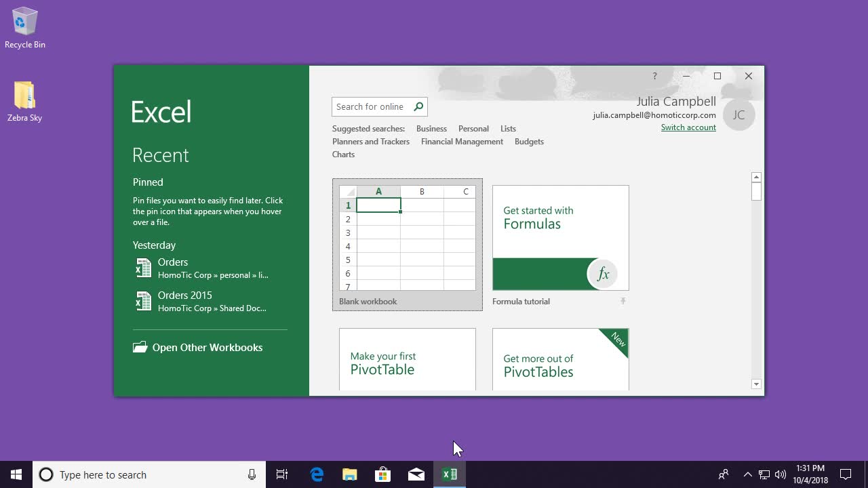The height and width of the screenshot is (488, 868).
Task: Pin the Formula tutorial template
Action: (622, 301)
